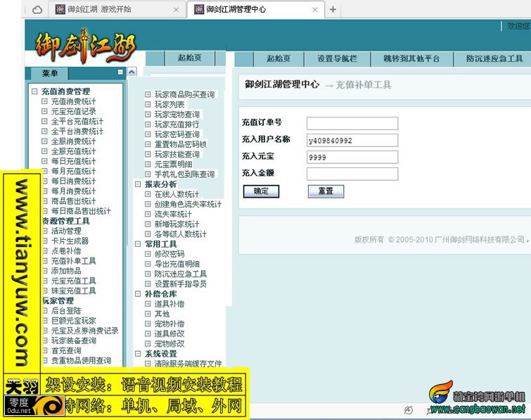The image size is (531, 420).
Task: Click icon beside 玩家列表
Action: pyautogui.click(x=148, y=104)
